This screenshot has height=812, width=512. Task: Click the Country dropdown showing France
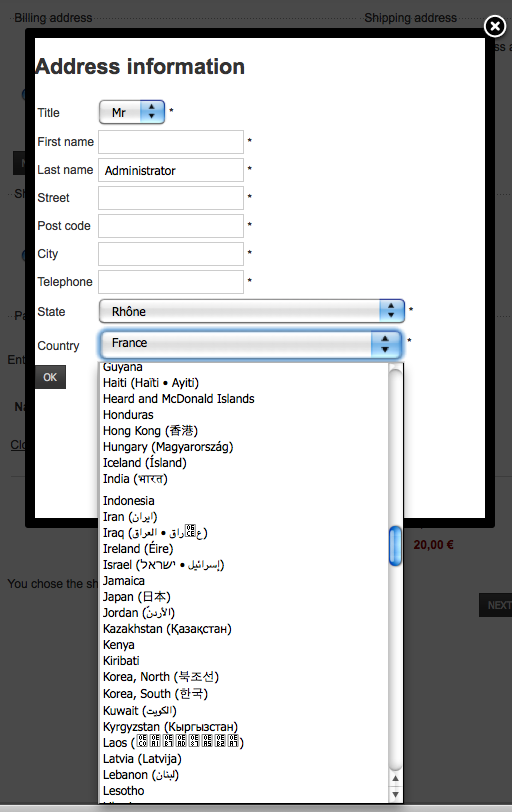(x=251, y=344)
